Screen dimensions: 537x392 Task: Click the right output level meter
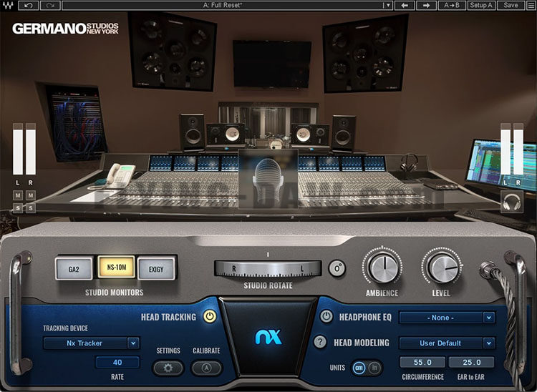click(x=518, y=149)
